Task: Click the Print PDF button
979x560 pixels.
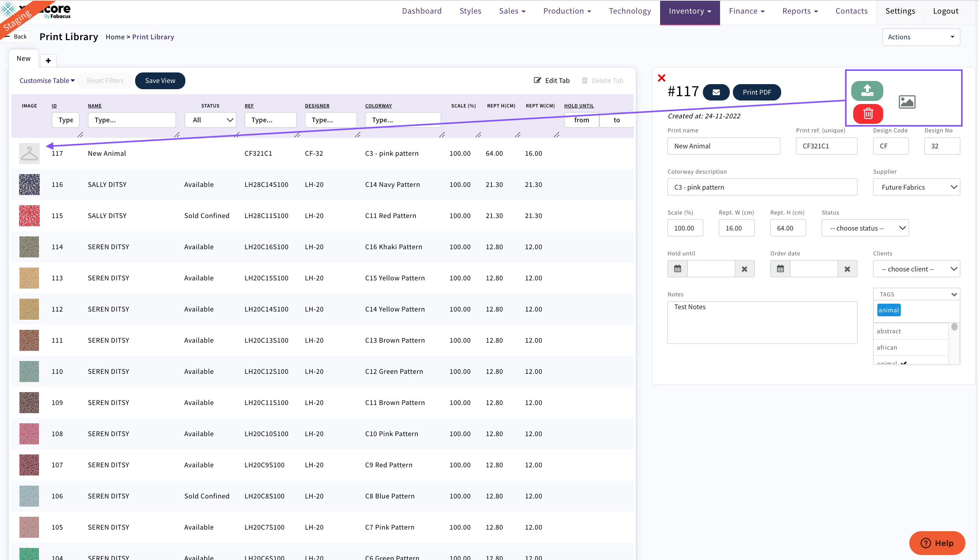Action: point(757,92)
